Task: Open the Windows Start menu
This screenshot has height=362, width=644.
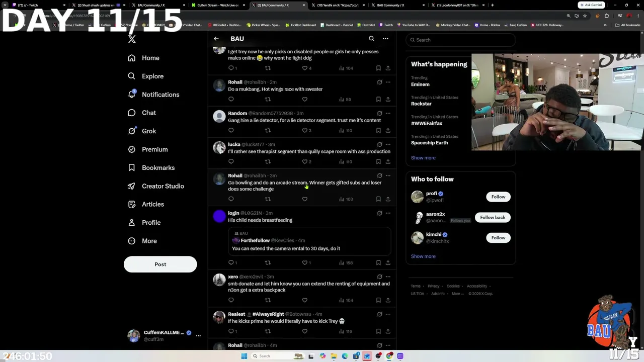Action: pyautogui.click(x=244, y=356)
